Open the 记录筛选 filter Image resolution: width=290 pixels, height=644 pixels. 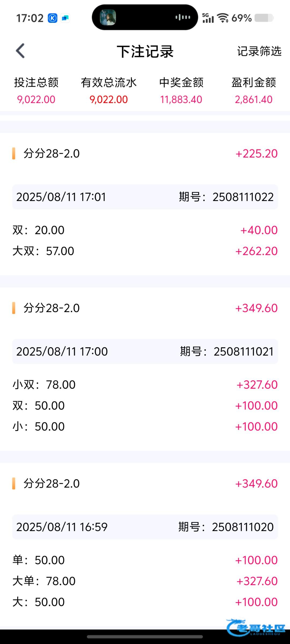coord(259,51)
